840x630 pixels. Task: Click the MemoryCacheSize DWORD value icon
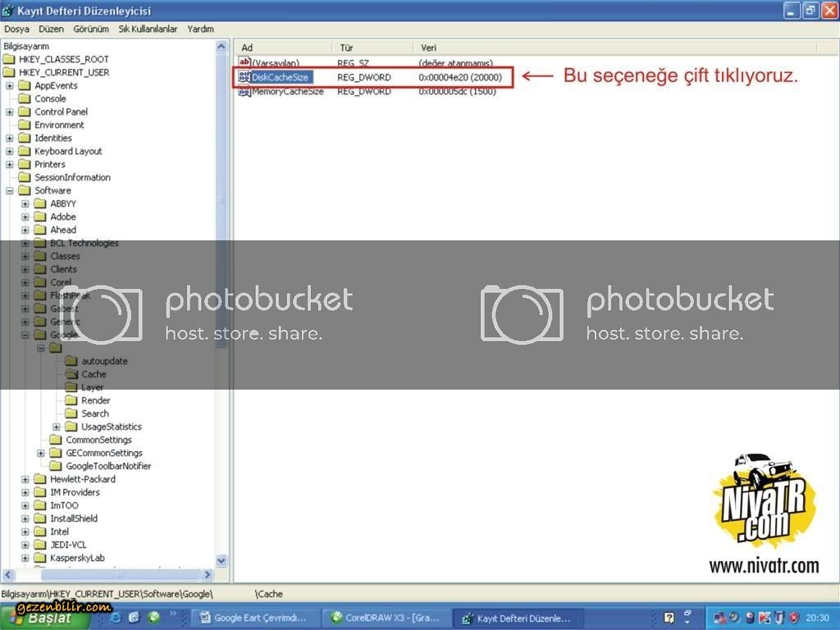coord(244,91)
